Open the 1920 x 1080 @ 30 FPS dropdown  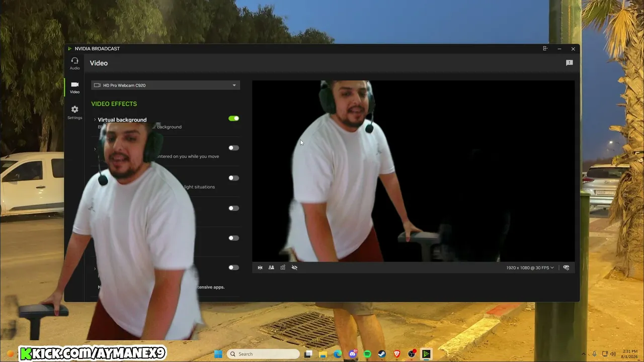(x=530, y=268)
